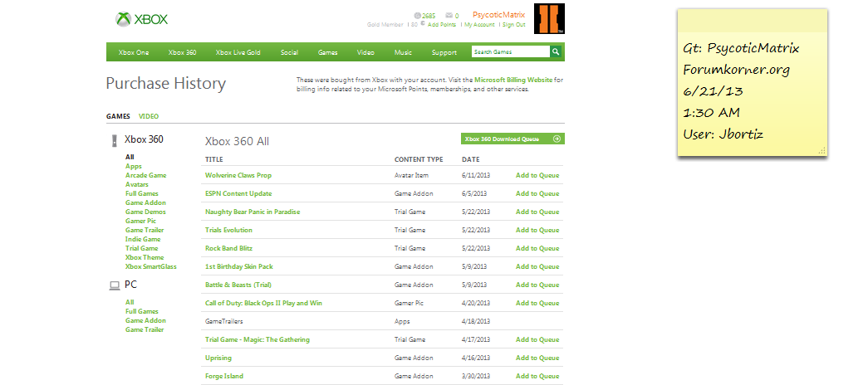Open the Xbox One menu
The image size is (868, 385).
tap(134, 52)
